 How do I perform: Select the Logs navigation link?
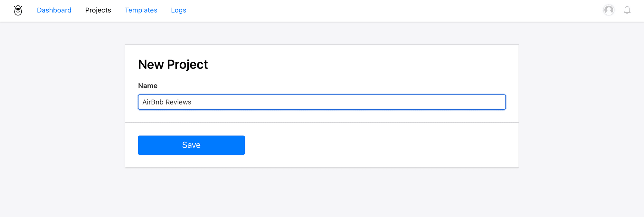(178, 10)
